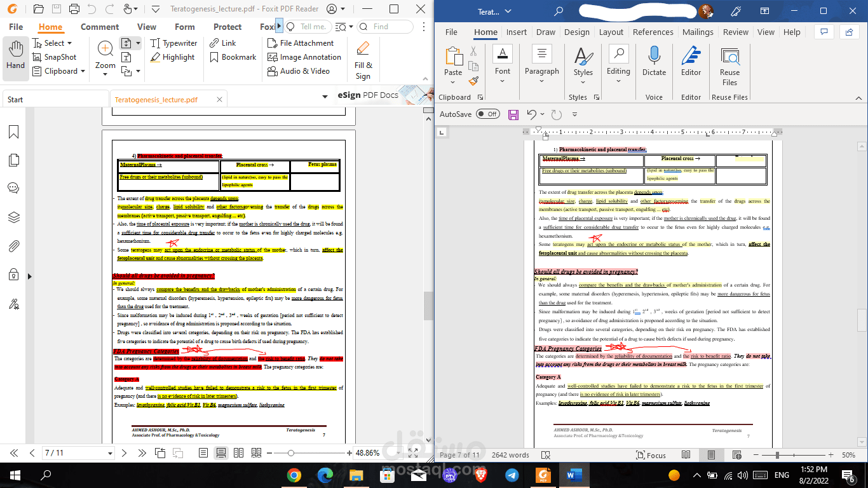Click Audio & Video in Foxit
This screenshot has height=488, width=868.
[x=298, y=71]
